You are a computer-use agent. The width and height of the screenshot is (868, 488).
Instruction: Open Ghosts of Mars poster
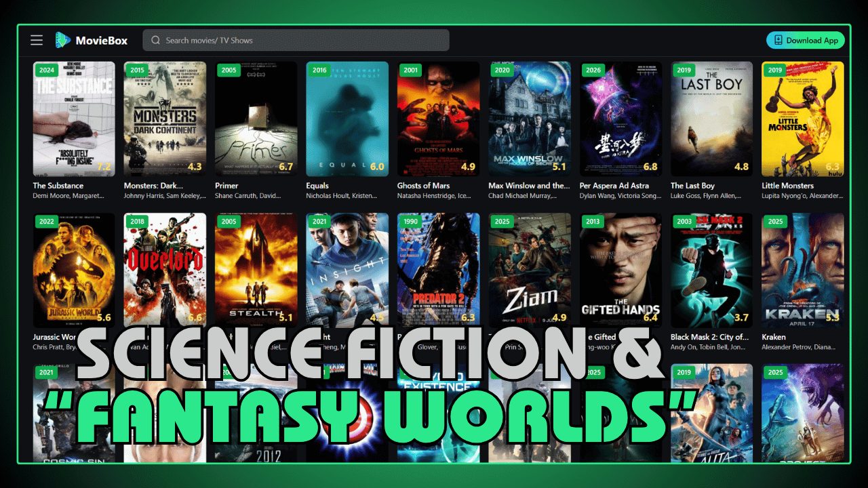point(438,119)
